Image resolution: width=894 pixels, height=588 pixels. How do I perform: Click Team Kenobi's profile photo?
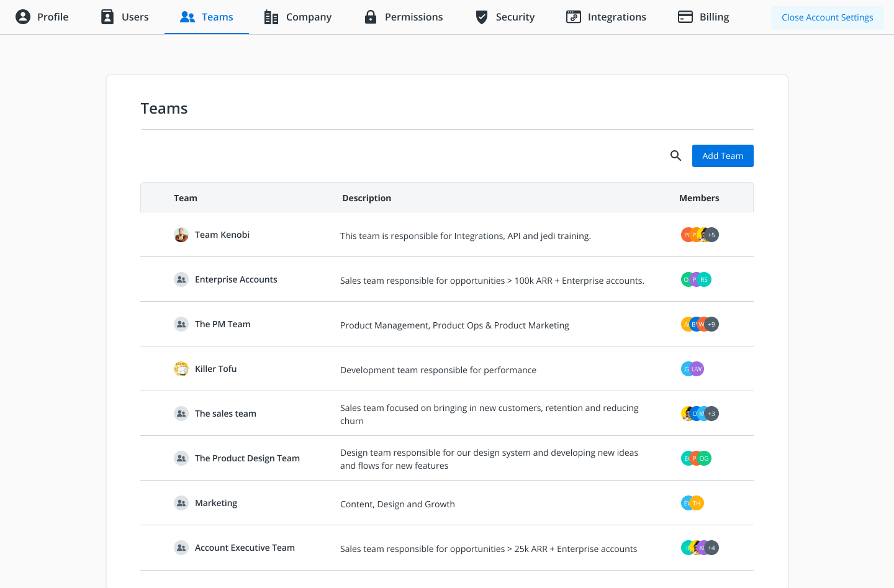pyautogui.click(x=181, y=235)
